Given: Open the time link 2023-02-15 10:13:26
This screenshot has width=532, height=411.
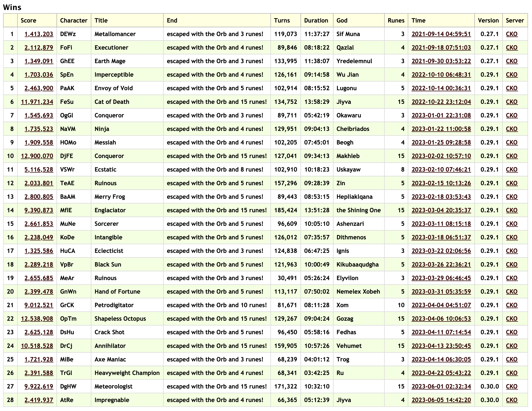Looking at the screenshot, I should [x=441, y=183].
